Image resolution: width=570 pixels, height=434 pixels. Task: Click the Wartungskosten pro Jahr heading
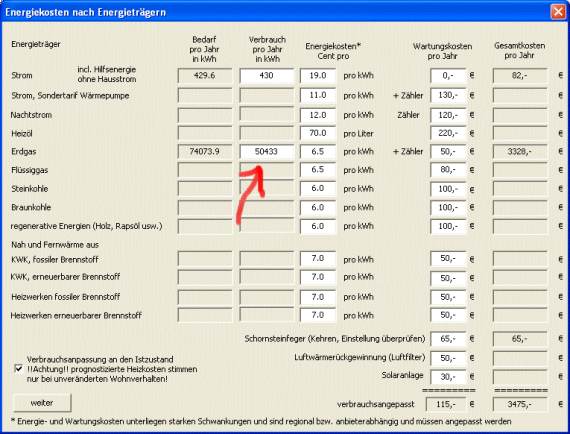point(442,51)
